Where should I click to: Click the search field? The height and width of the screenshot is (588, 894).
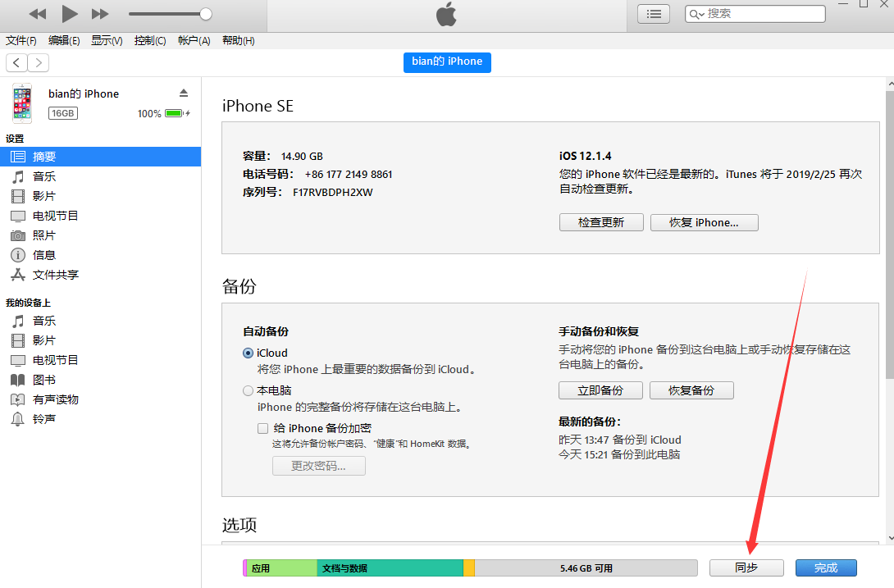click(755, 14)
